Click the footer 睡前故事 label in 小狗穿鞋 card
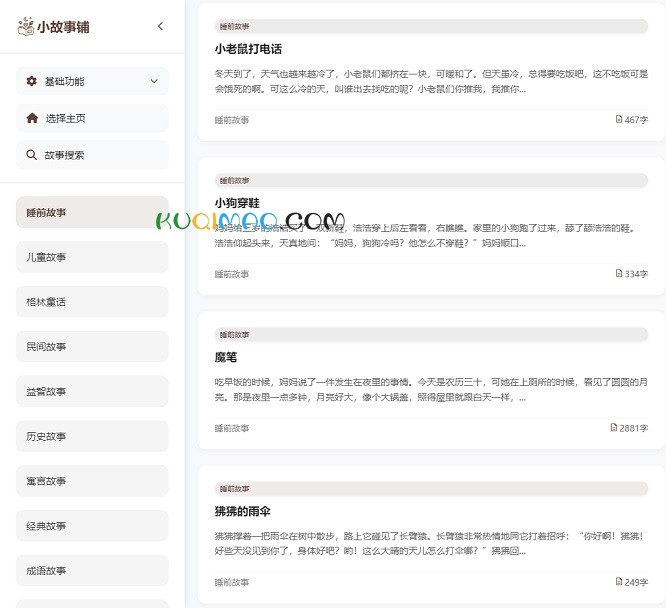The height and width of the screenshot is (608, 666). [x=231, y=274]
